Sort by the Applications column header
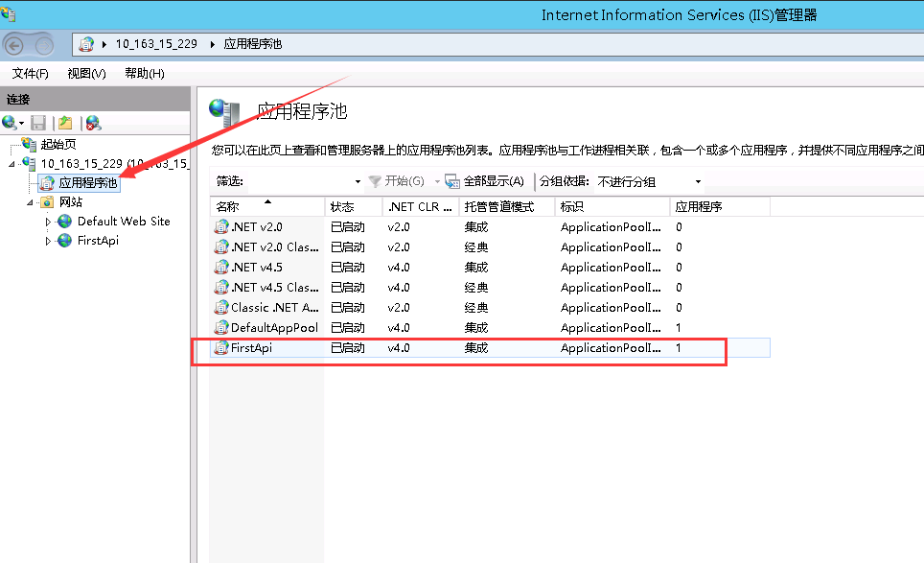 720,207
